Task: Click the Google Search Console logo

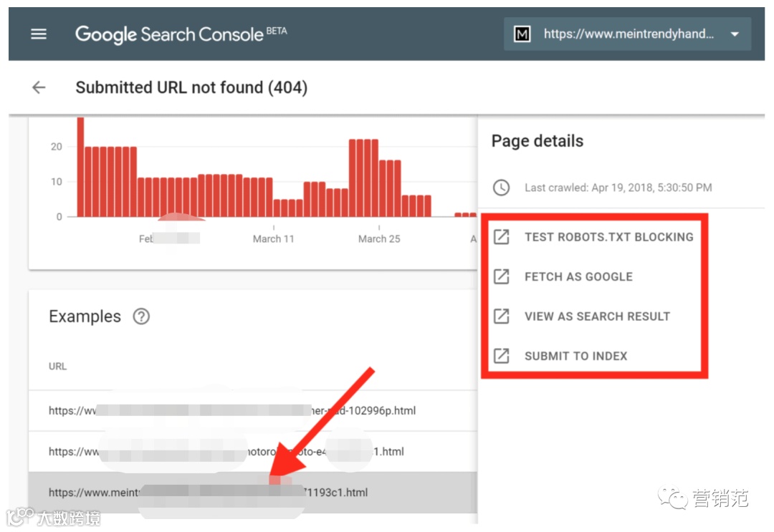Action: 181,34
